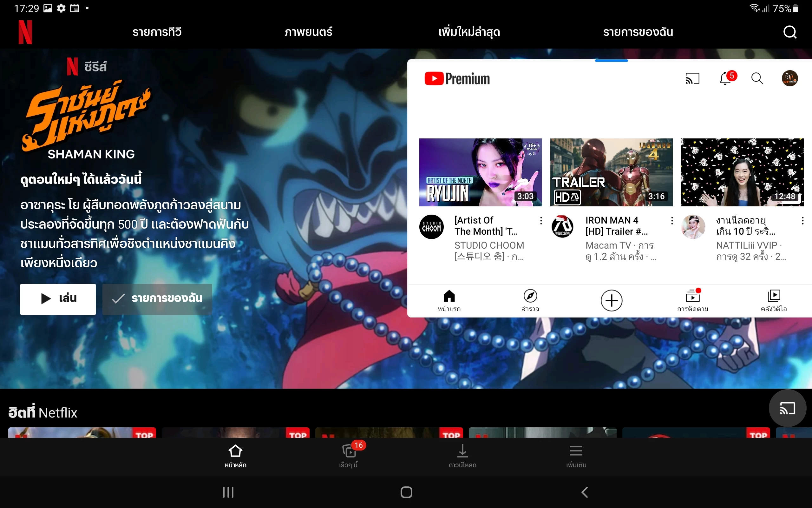The height and width of the screenshot is (508, 812).
Task: Go to Netflix หน้าหลัก home icon
Action: coord(235,456)
